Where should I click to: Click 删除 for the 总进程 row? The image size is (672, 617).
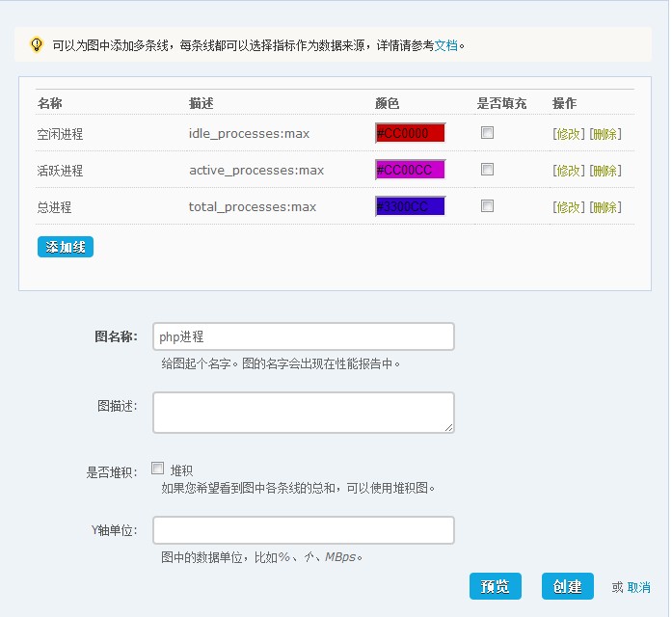(605, 207)
